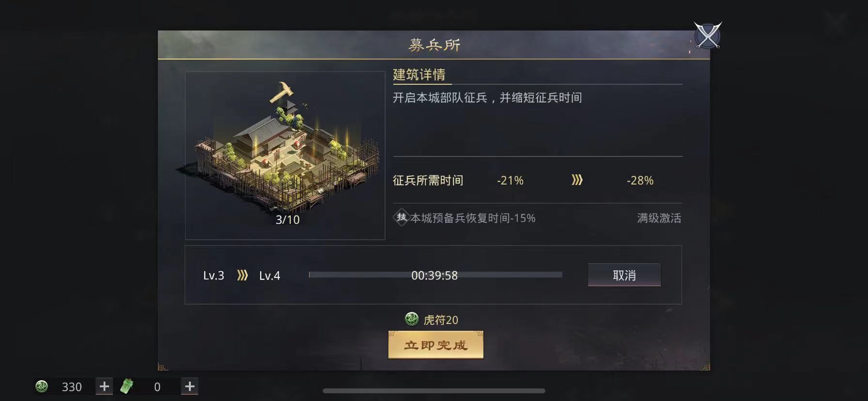Click the barracks building thumbnail image
Image resolution: width=868 pixels, height=401 pixels.
point(285,155)
